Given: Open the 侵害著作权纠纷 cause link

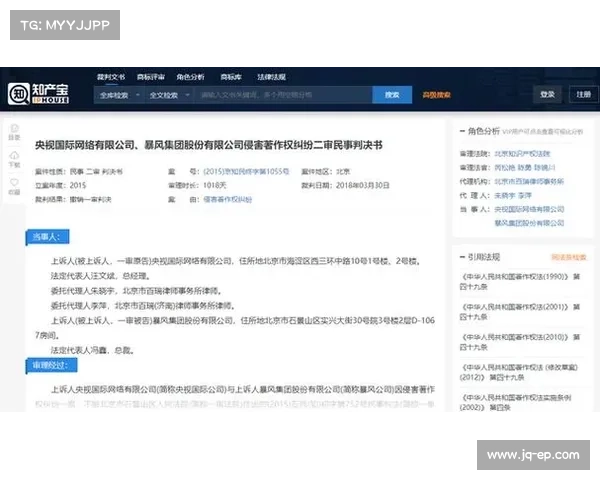Looking at the screenshot, I should coord(227,199).
